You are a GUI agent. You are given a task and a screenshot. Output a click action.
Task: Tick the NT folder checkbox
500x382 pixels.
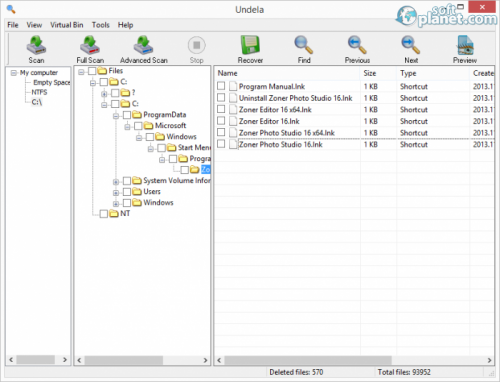point(104,214)
